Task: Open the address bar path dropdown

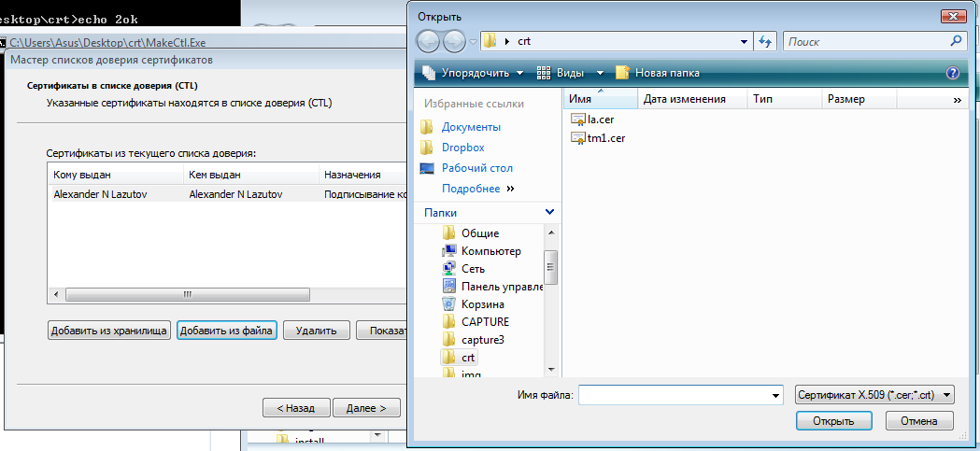Action: (x=744, y=42)
